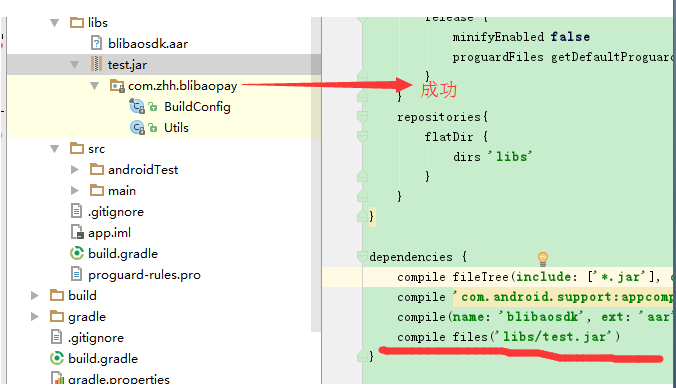The width and height of the screenshot is (676, 388).
Task: Click the root build.gradle Gradle icon
Action: tap(57, 358)
